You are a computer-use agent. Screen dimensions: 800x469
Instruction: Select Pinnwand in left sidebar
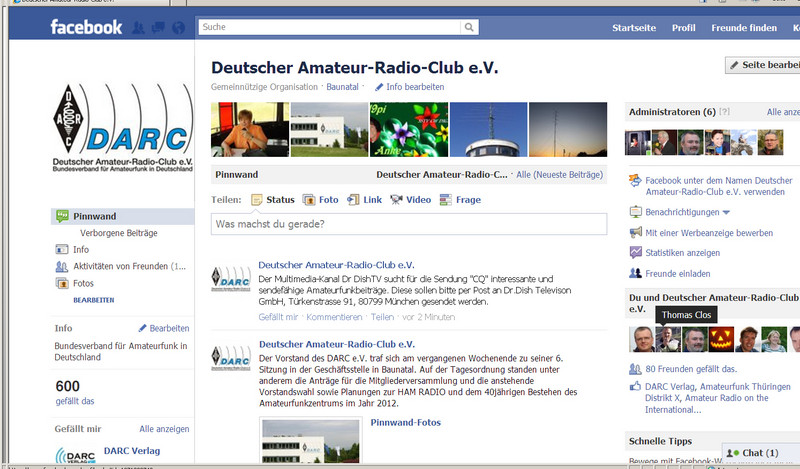(x=122, y=216)
